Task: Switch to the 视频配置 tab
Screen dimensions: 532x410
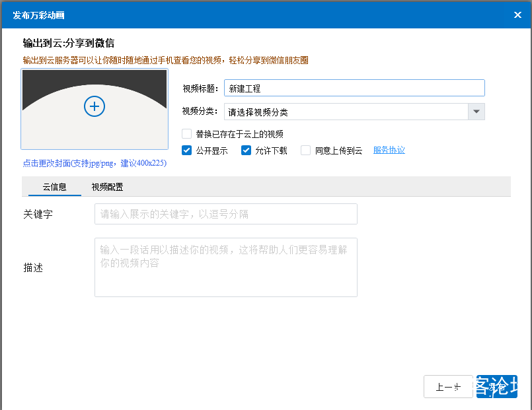Action: point(107,187)
